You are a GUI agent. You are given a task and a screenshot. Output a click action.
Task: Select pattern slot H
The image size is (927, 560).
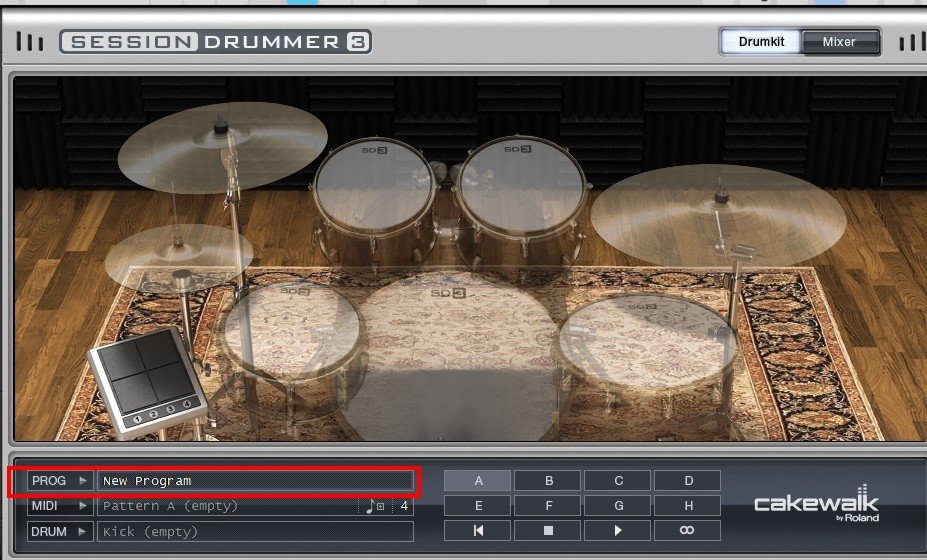pos(688,506)
